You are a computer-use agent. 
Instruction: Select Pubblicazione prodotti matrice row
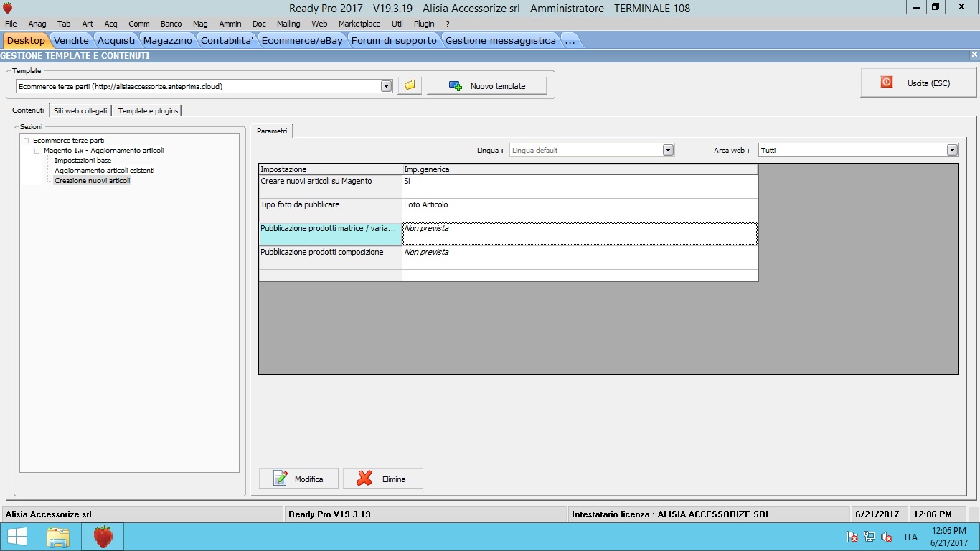point(508,234)
